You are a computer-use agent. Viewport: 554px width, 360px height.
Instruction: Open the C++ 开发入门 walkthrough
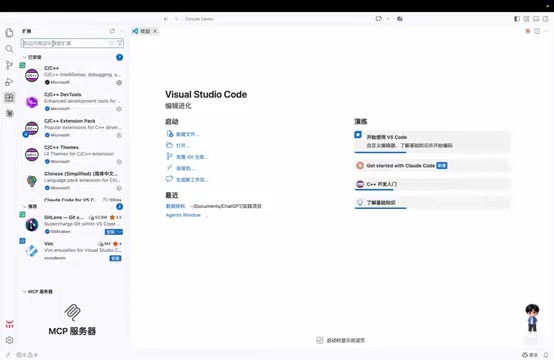point(432,184)
